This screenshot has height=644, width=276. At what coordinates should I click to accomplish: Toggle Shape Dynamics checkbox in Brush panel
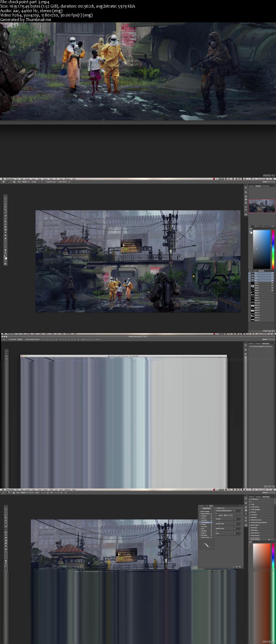coord(200,514)
